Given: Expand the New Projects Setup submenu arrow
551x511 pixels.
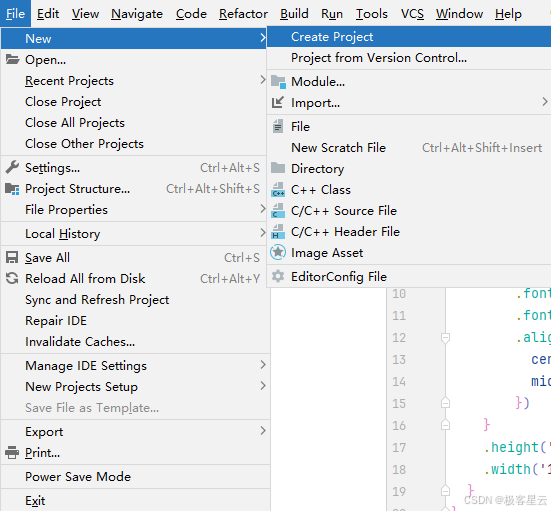Looking at the screenshot, I should pos(262,386).
